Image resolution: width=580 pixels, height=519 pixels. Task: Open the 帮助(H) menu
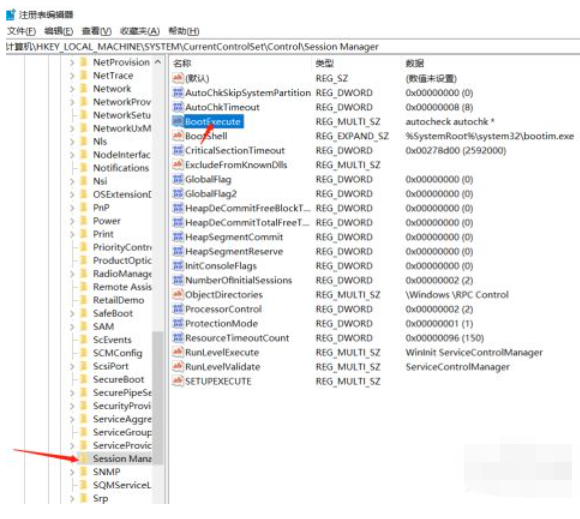point(183,31)
